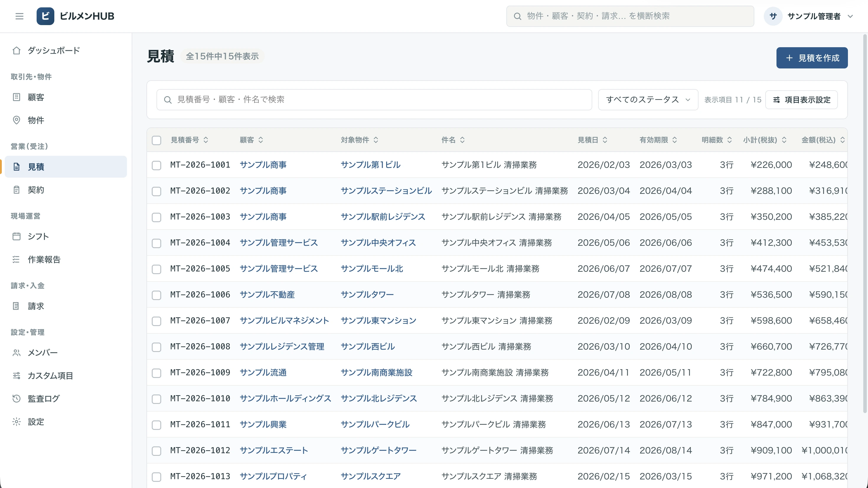Click the 作業報告 list icon
The height and width of the screenshot is (488, 868).
[17, 259]
